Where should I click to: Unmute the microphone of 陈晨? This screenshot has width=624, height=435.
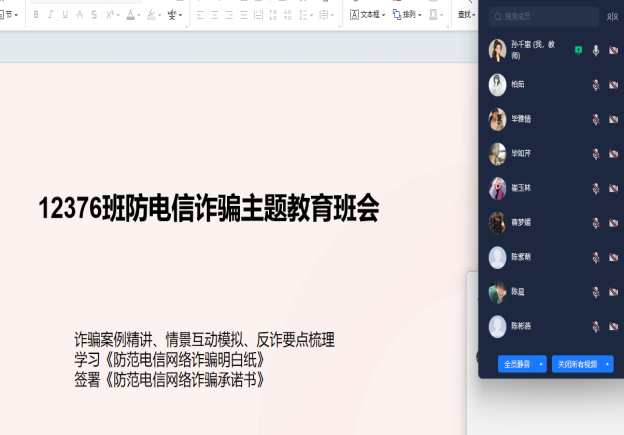click(x=596, y=293)
